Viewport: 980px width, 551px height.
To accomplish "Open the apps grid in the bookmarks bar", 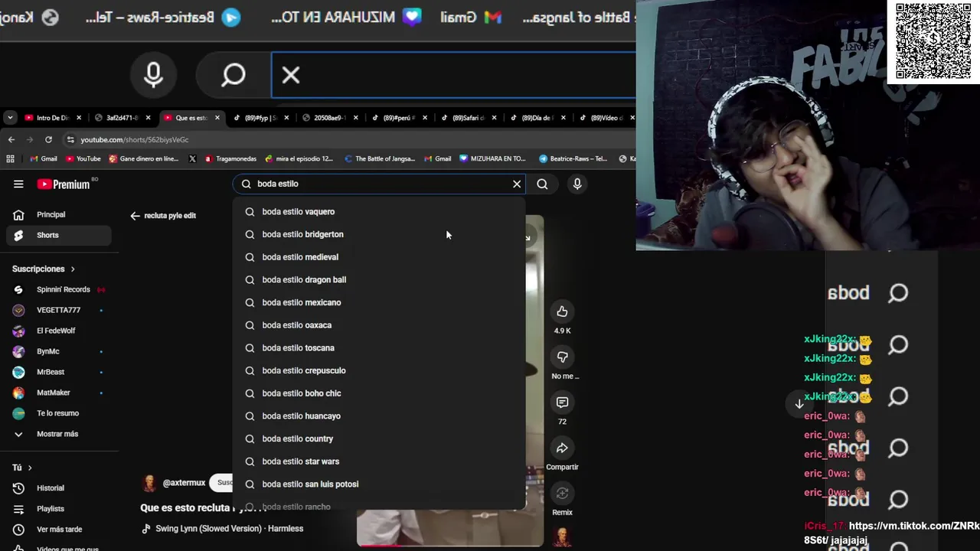I will pos(10,158).
